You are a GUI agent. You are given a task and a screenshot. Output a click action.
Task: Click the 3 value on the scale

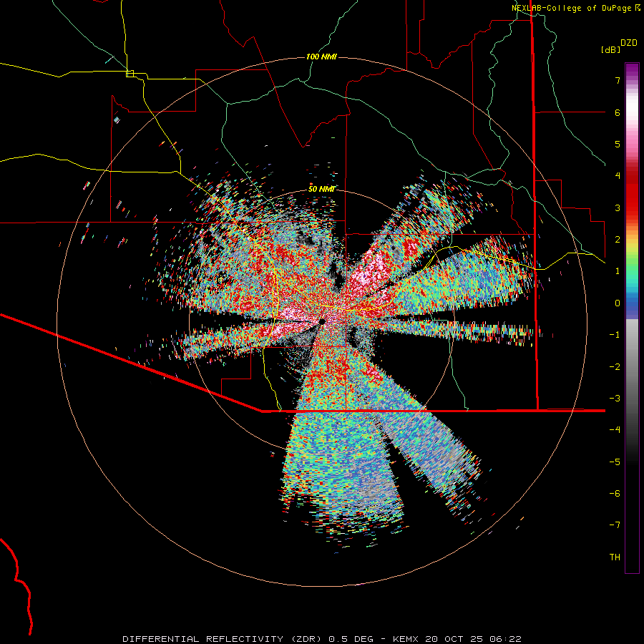(x=618, y=208)
